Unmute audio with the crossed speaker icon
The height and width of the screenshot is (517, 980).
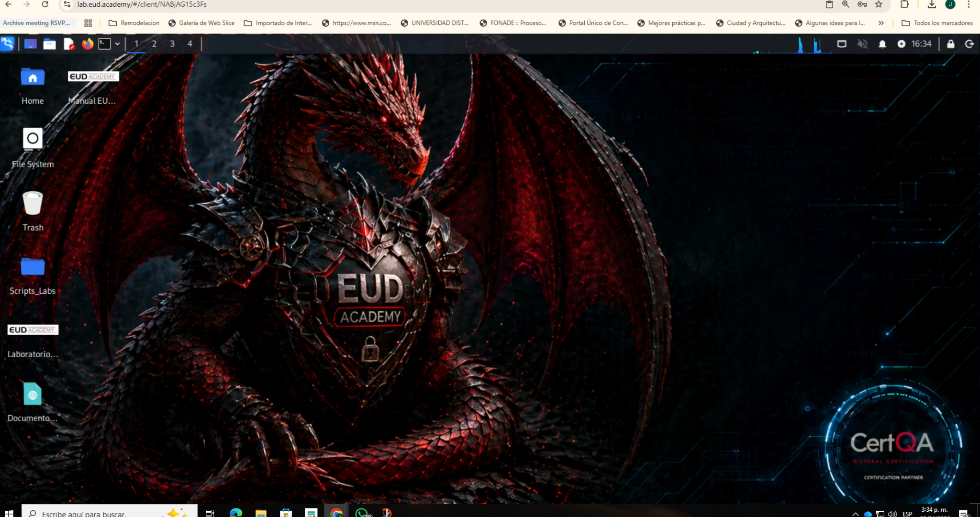(x=863, y=44)
